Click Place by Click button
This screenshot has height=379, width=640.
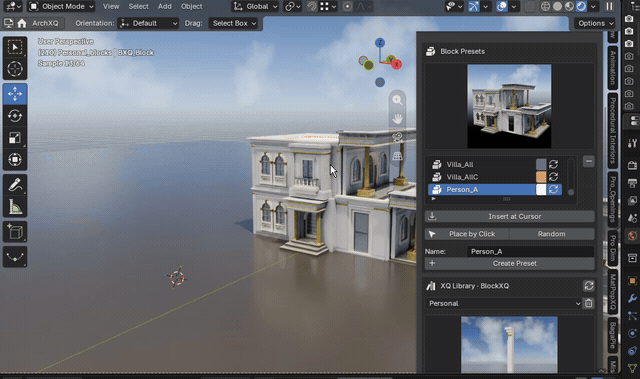tap(467, 234)
